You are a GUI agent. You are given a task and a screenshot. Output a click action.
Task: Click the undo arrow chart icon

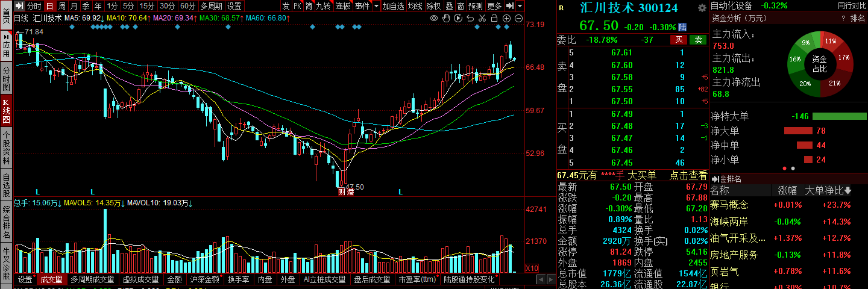470,19
